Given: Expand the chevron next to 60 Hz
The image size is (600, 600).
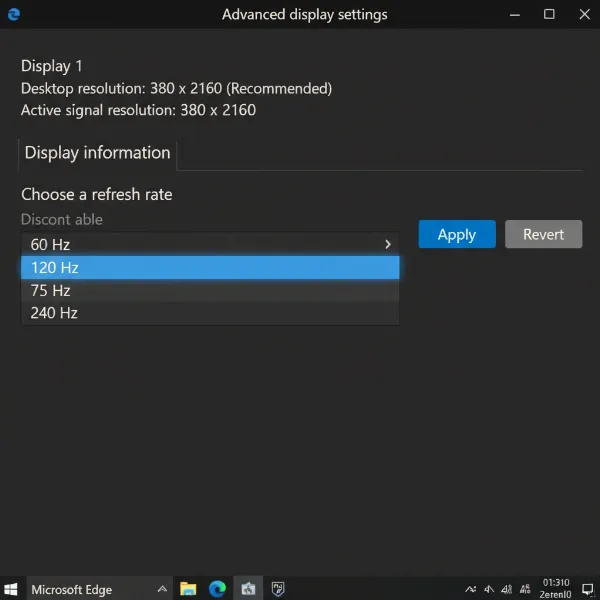Looking at the screenshot, I should tap(388, 244).
